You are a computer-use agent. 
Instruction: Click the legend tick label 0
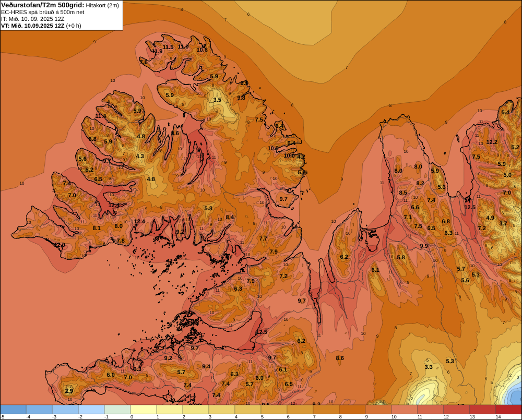point(132,417)
